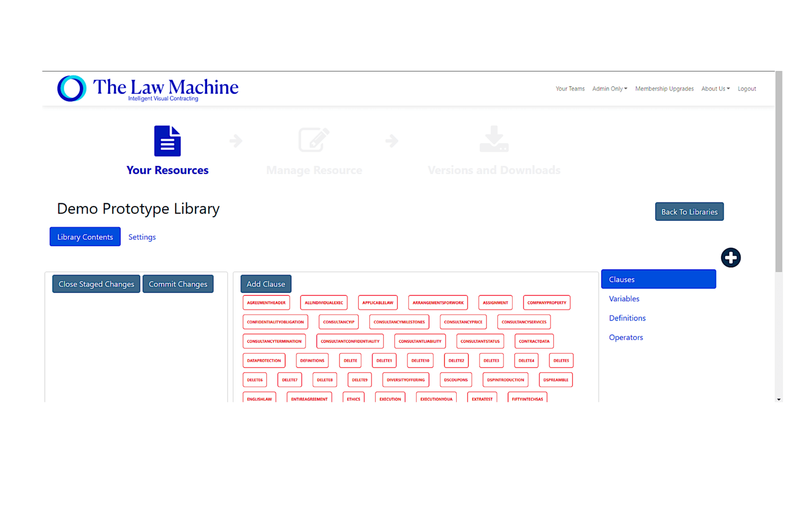
Task: Open the Your Teams menu item
Action: tap(570, 89)
